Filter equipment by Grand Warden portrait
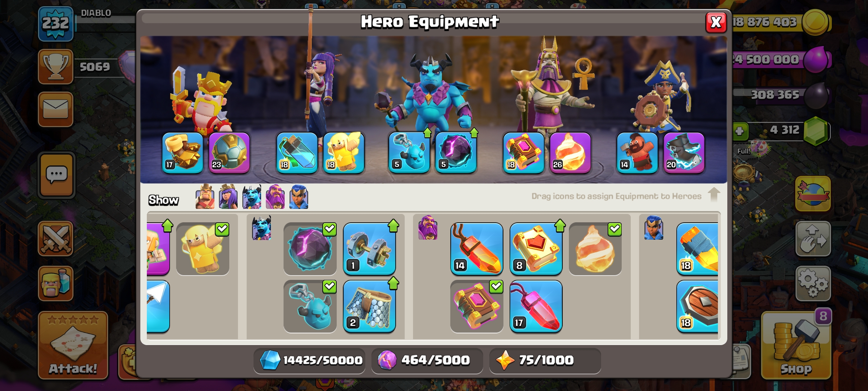Viewport: 868px width, 391px height. 275,197
